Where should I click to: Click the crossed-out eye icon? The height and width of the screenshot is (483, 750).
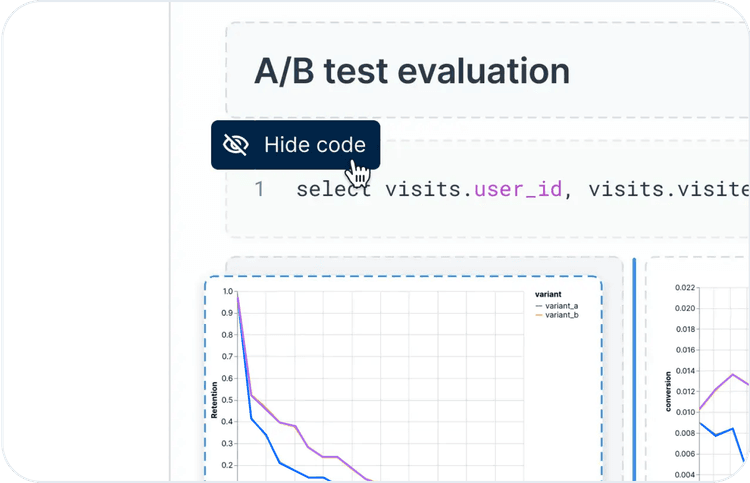(236, 145)
